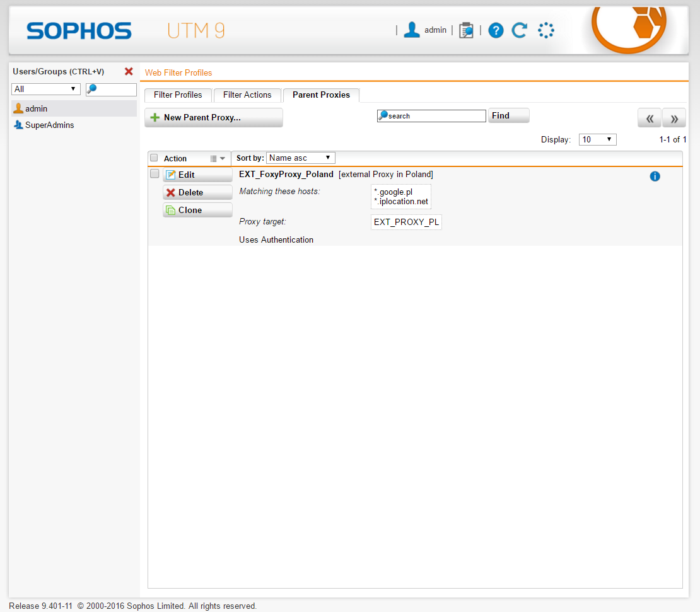Toggle the select-all Action checkbox
Viewport: 700px width, 612px height.
click(154, 158)
